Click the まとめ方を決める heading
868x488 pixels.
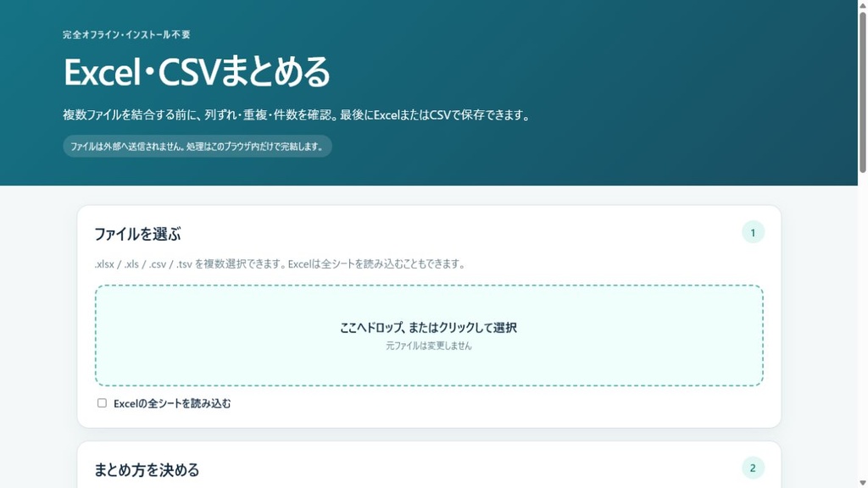(147, 469)
